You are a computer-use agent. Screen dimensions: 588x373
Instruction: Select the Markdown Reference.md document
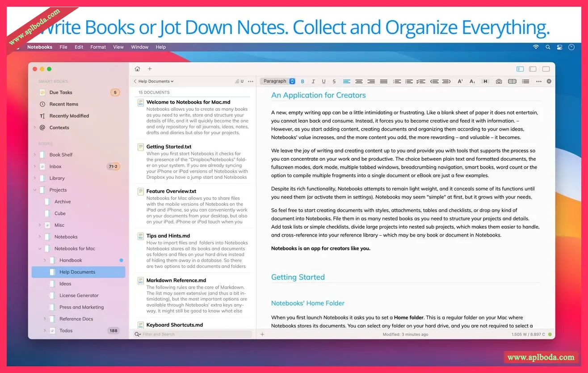176,280
